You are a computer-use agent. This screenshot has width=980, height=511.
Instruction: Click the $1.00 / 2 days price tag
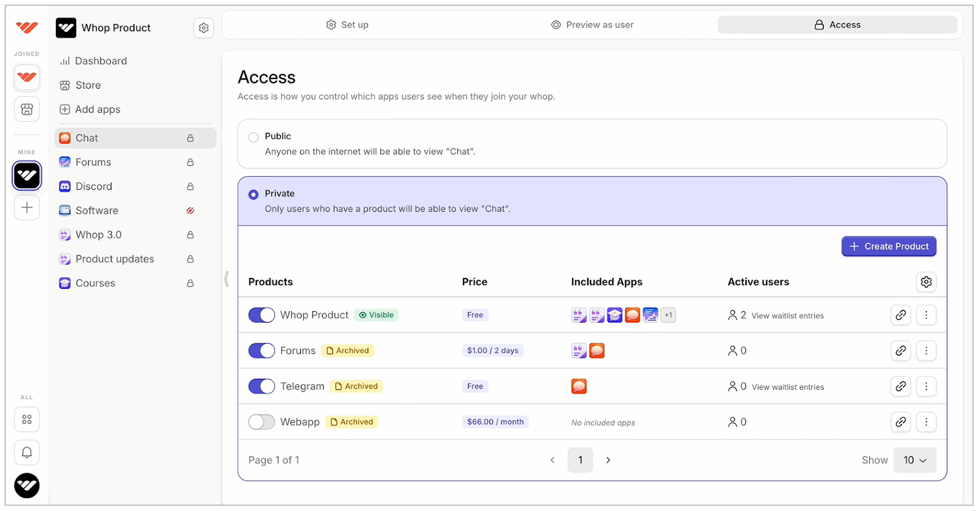(492, 351)
